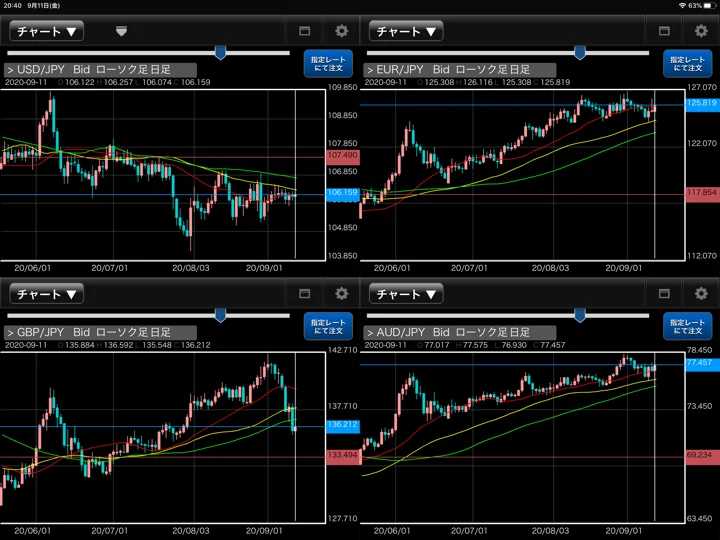Tap the Wi-Fi icon in status bar
720x540 pixels.
pyautogui.click(x=682, y=6)
